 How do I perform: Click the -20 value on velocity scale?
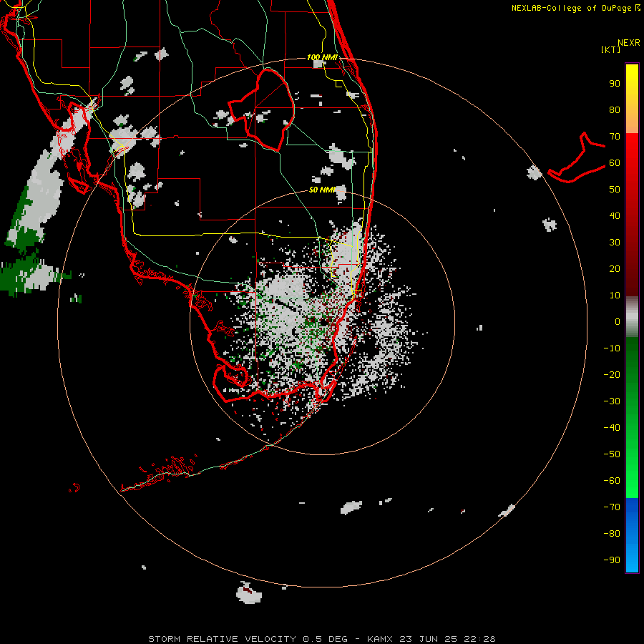(612, 374)
